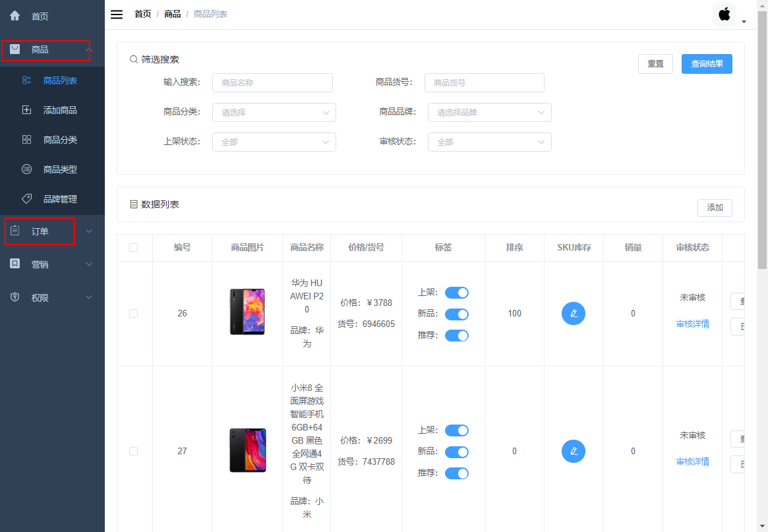768x532 pixels.
Task: Select all rows via header checkbox
Action: 133,247
